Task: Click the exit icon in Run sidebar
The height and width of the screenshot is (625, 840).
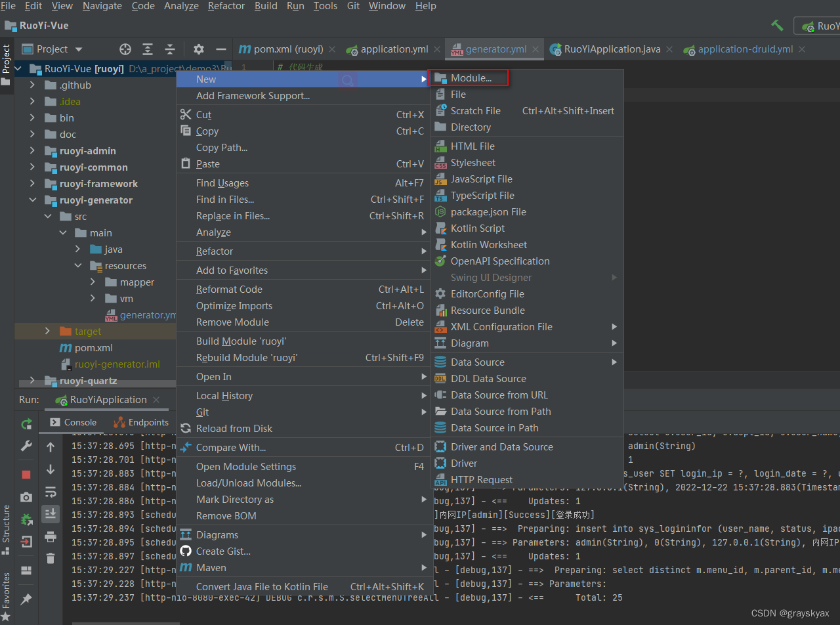Action: point(26,542)
